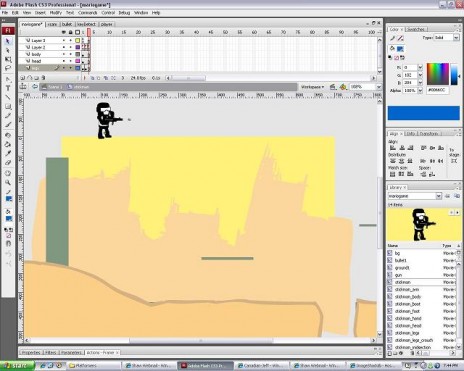Toggle visibility dot for body layer
Screen dimensions: 464x371
click(64, 54)
